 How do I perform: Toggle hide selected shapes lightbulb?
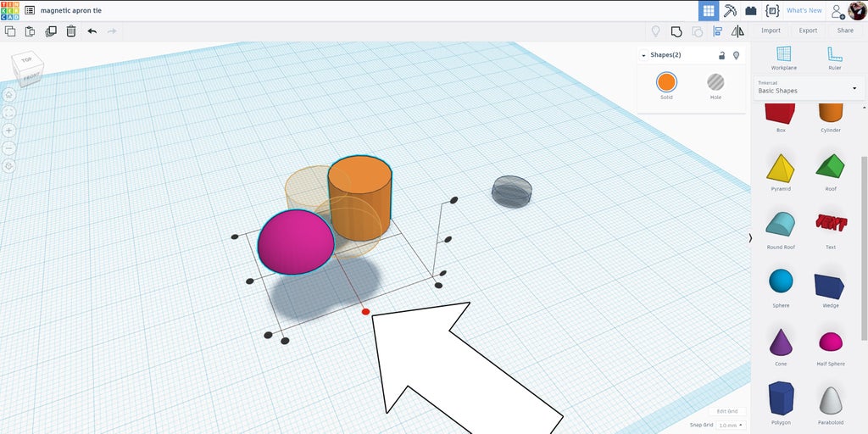[x=737, y=55]
